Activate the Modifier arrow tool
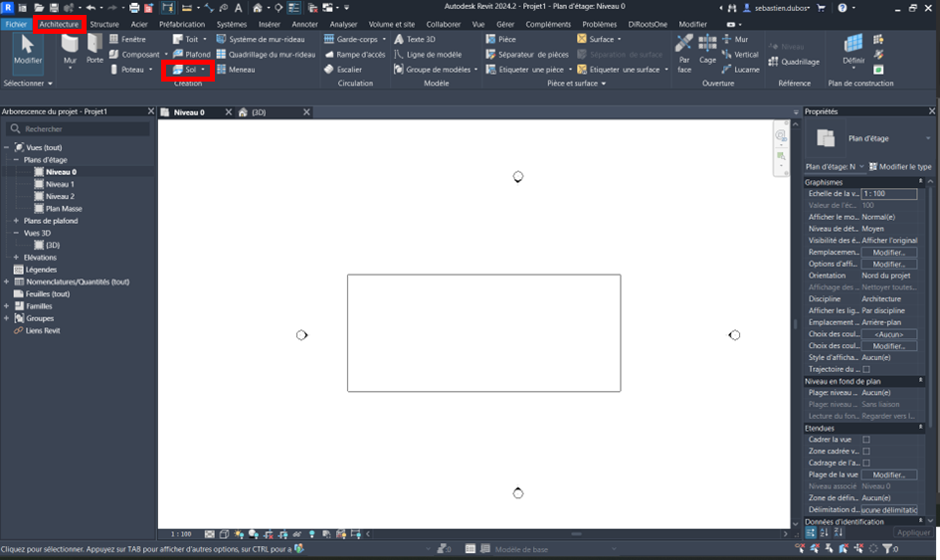The image size is (940, 560). 27,52
